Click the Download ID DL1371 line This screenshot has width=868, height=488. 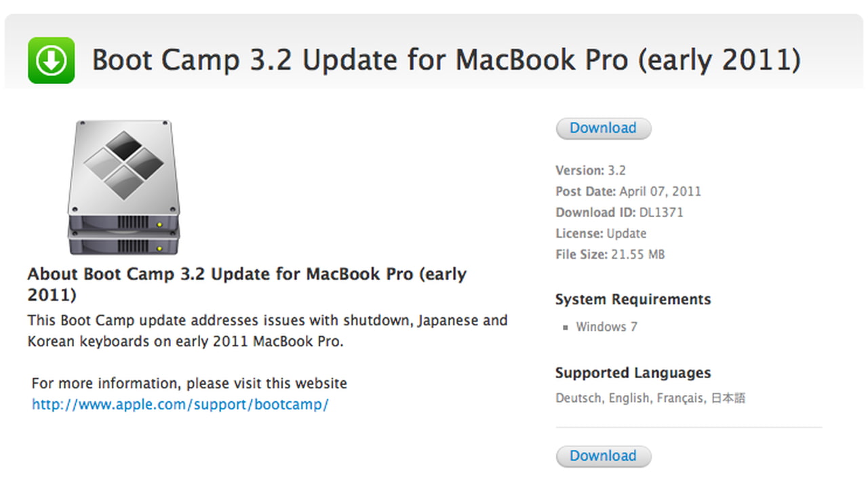tap(619, 213)
